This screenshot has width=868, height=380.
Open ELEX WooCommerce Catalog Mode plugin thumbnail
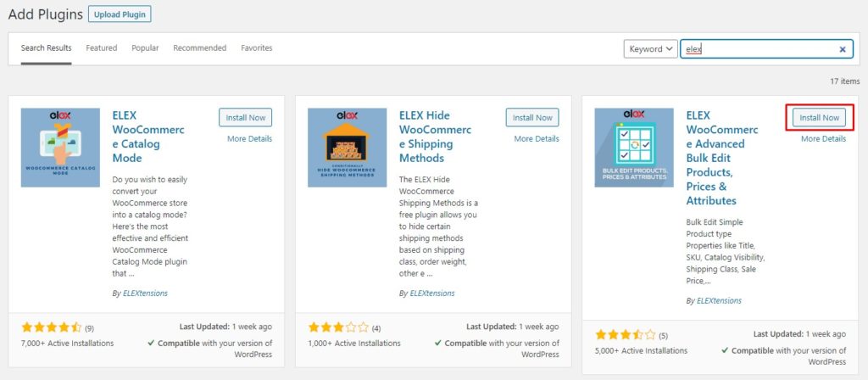[x=60, y=148]
